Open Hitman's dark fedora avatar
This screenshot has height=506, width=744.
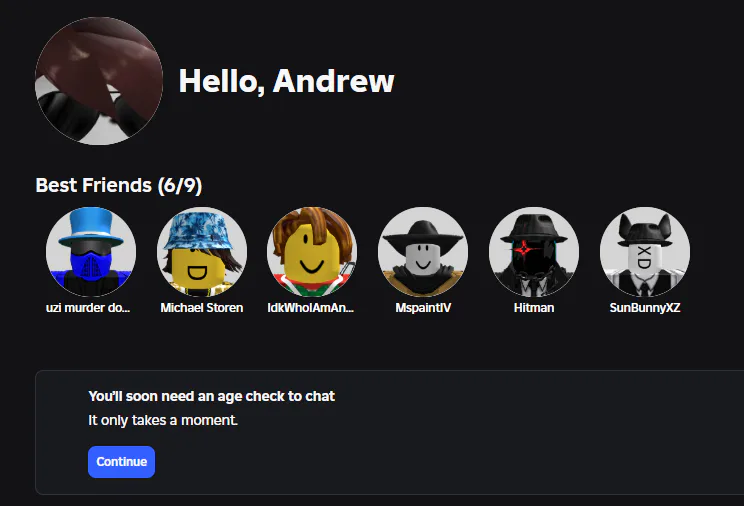534,251
